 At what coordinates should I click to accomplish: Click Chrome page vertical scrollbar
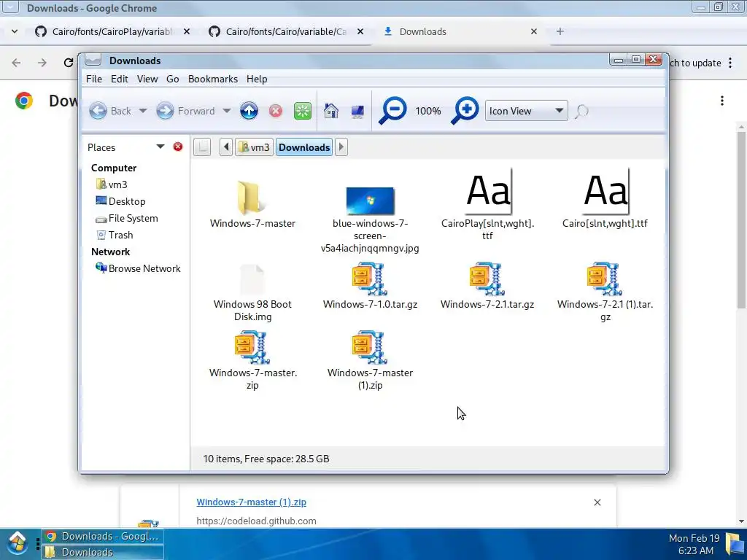pyautogui.click(x=741, y=219)
